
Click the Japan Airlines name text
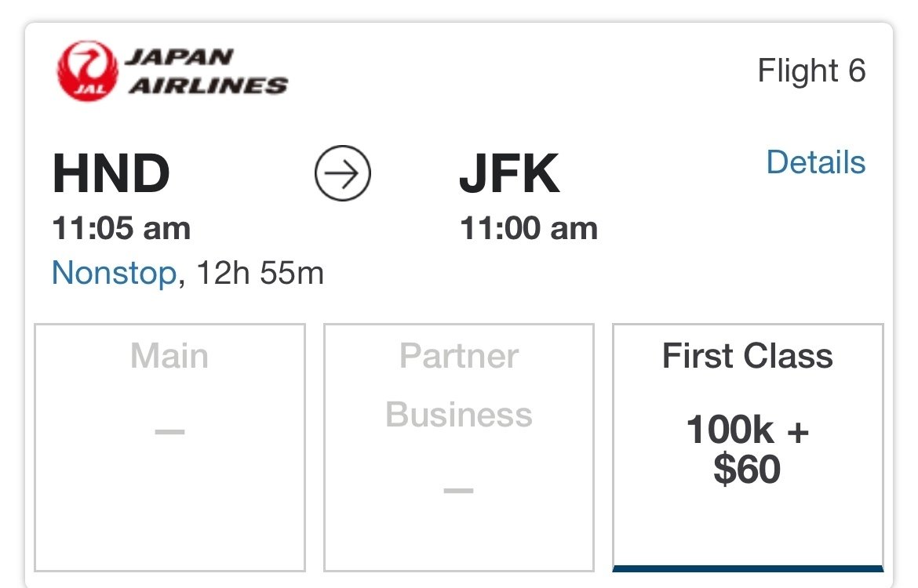click(x=208, y=71)
